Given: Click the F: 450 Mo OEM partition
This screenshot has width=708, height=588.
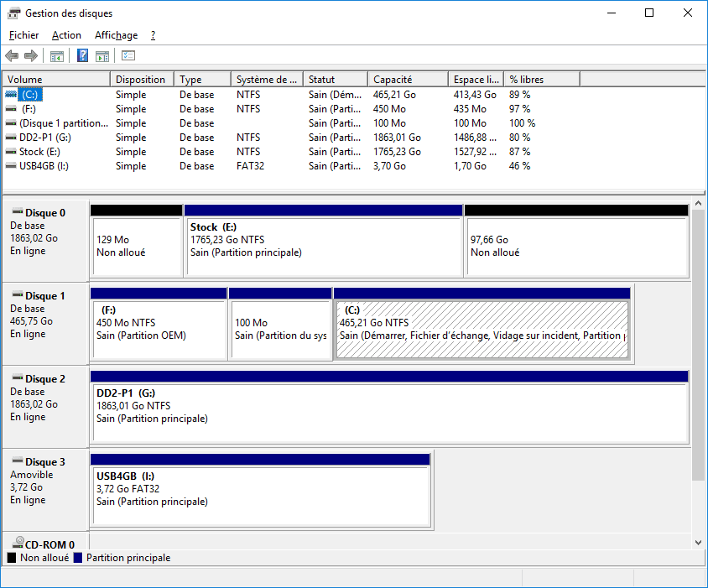Looking at the screenshot, I should coord(159,329).
